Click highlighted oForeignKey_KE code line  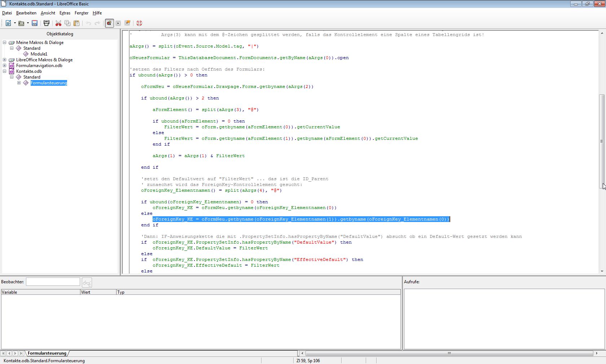(x=301, y=219)
